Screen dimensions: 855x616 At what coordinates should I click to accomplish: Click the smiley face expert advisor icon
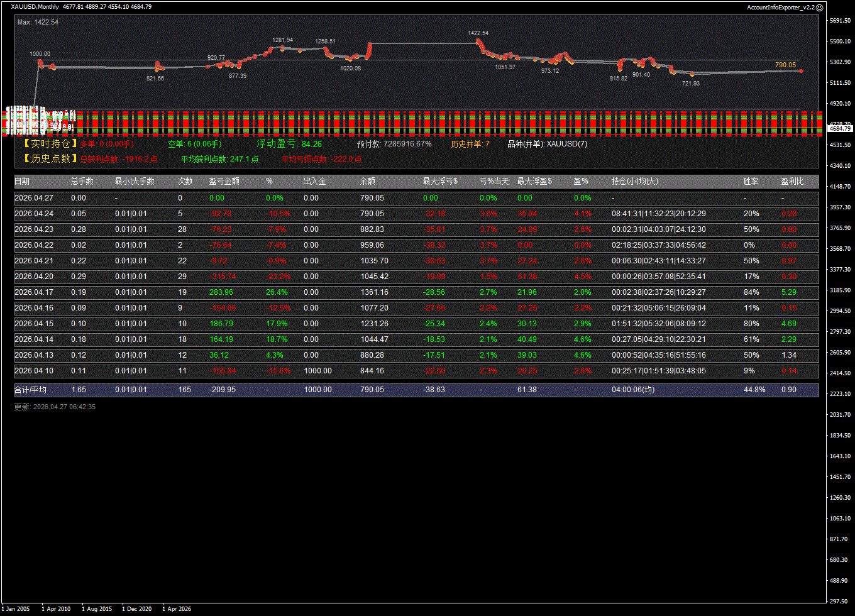[820, 7]
